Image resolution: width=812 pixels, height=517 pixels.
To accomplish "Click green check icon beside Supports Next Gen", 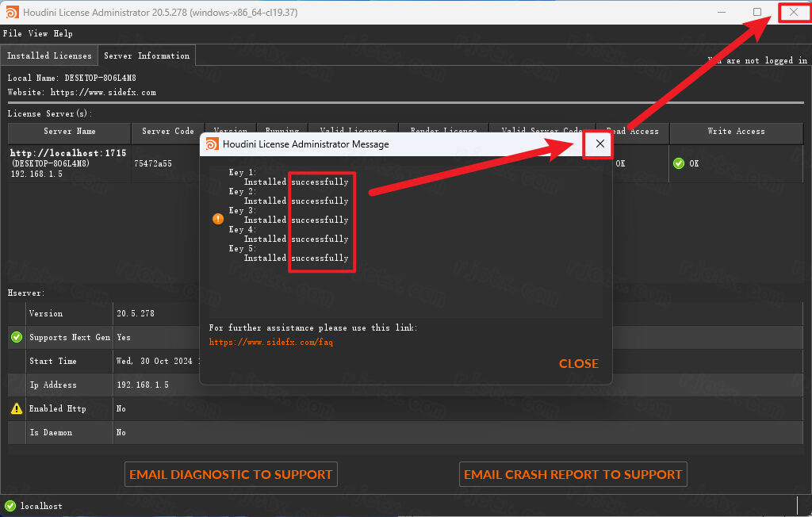I will pos(16,337).
